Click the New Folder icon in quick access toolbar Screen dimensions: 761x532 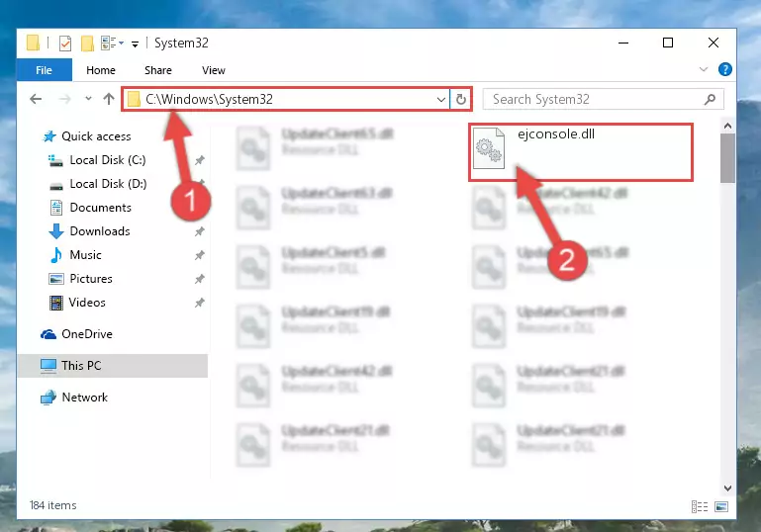tap(87, 44)
